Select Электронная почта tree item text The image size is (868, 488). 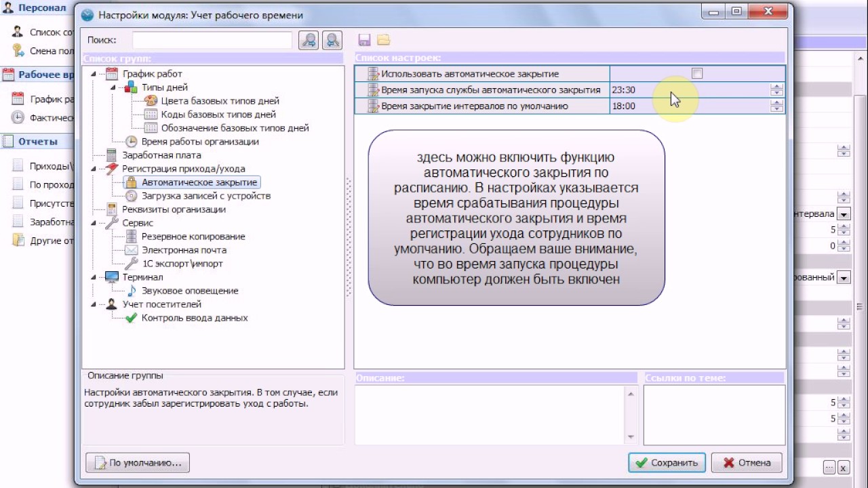pos(184,250)
